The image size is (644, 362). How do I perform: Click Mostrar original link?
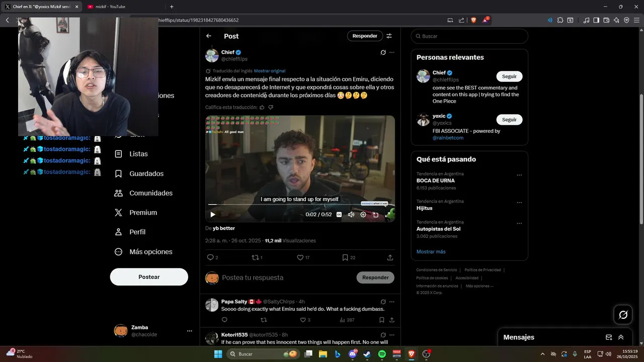[270, 71]
